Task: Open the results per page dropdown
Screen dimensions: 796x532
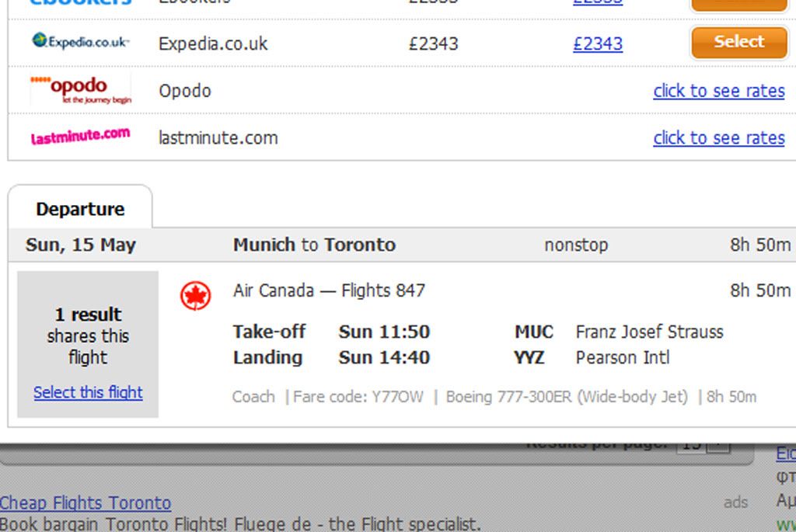Action: click(703, 447)
